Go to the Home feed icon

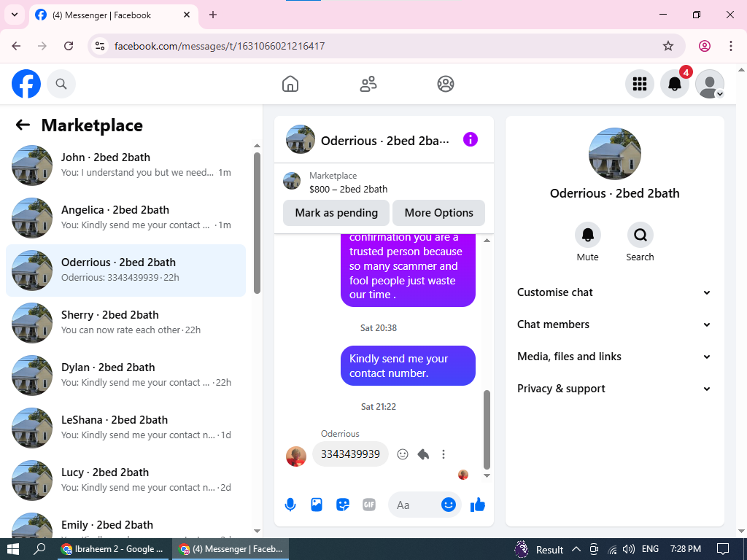pos(290,84)
